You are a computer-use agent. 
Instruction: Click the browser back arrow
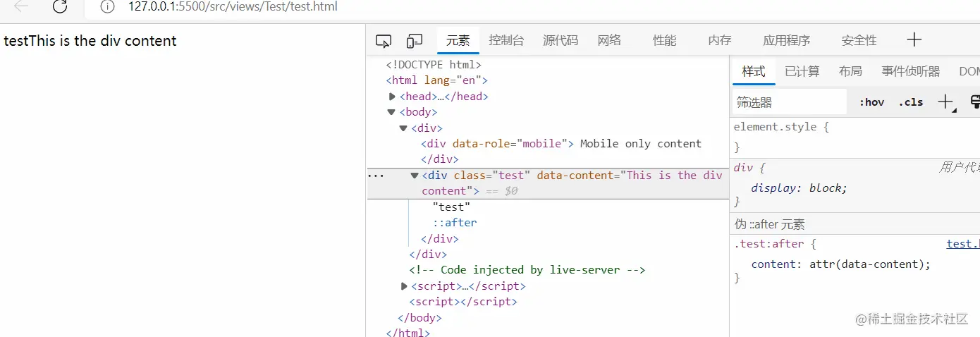click(21, 6)
